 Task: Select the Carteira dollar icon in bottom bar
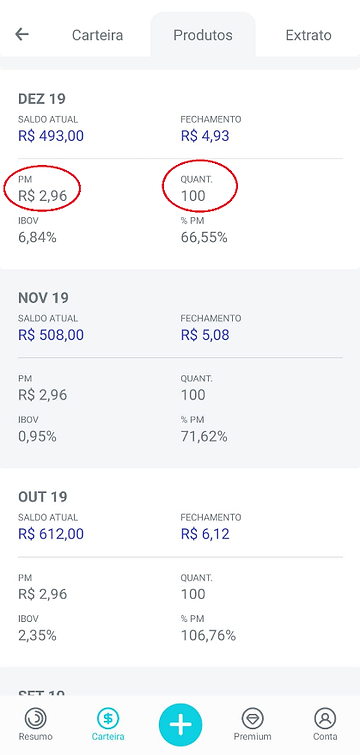tap(108, 718)
